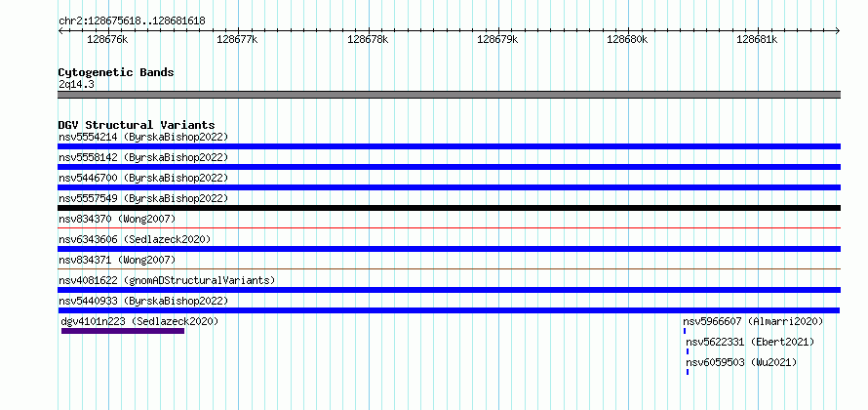Open the nsv5557549 (ByrskaBishop2022) label
868x410 pixels.
[143, 198]
